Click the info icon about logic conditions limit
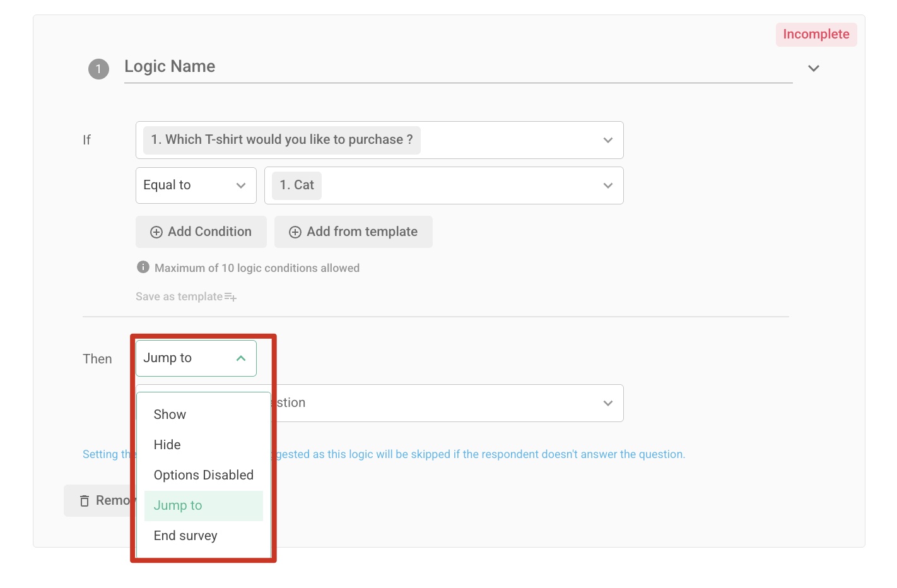 (143, 267)
